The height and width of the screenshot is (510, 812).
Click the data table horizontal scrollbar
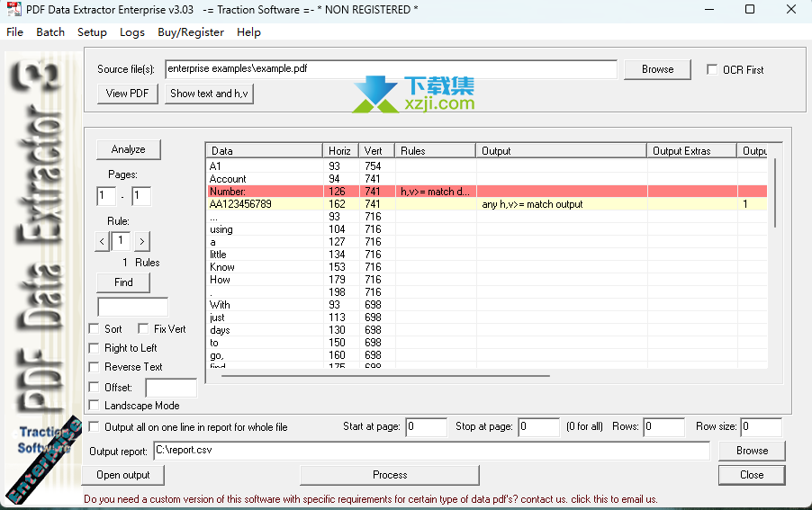click(x=385, y=376)
